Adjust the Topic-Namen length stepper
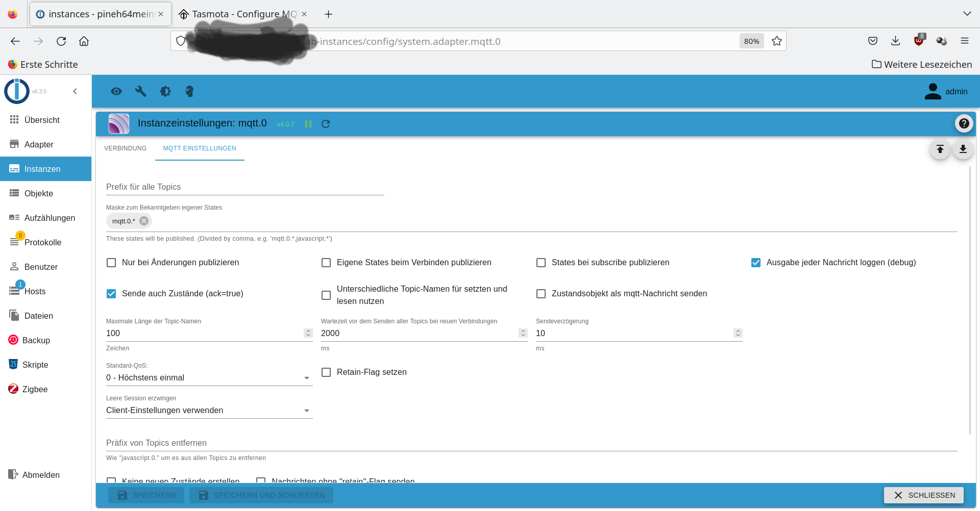 (308, 333)
